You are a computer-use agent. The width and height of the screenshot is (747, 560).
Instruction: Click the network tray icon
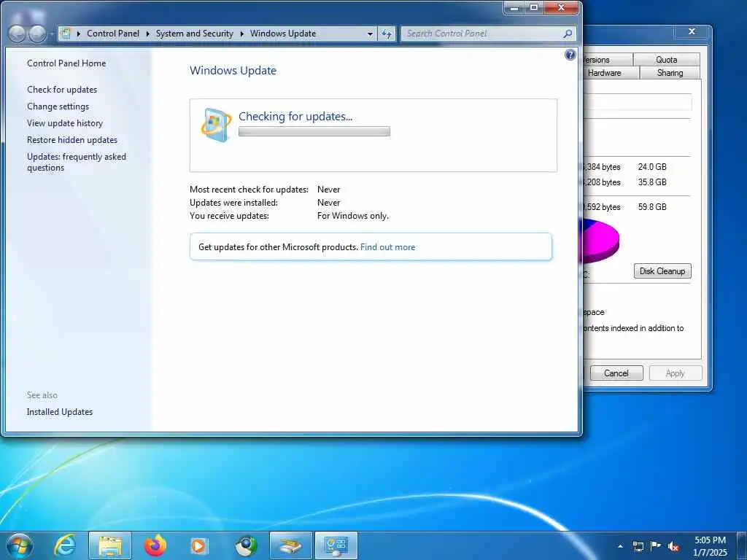[x=638, y=546]
